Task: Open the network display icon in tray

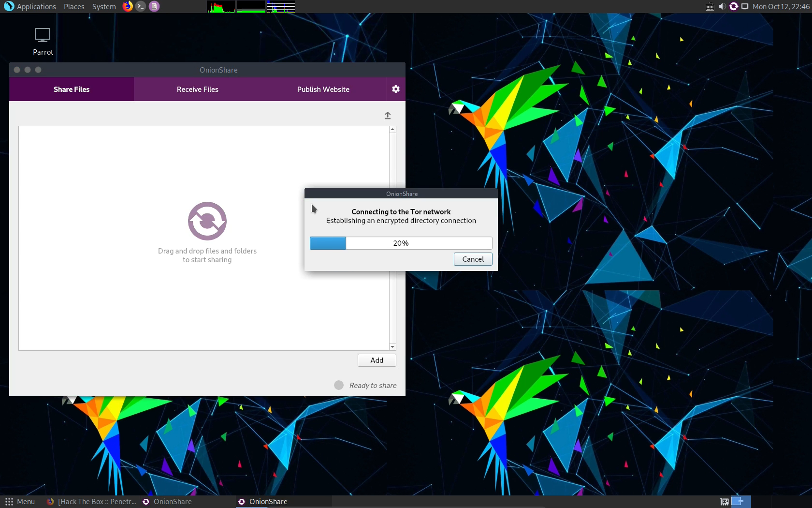Action: coord(745,6)
